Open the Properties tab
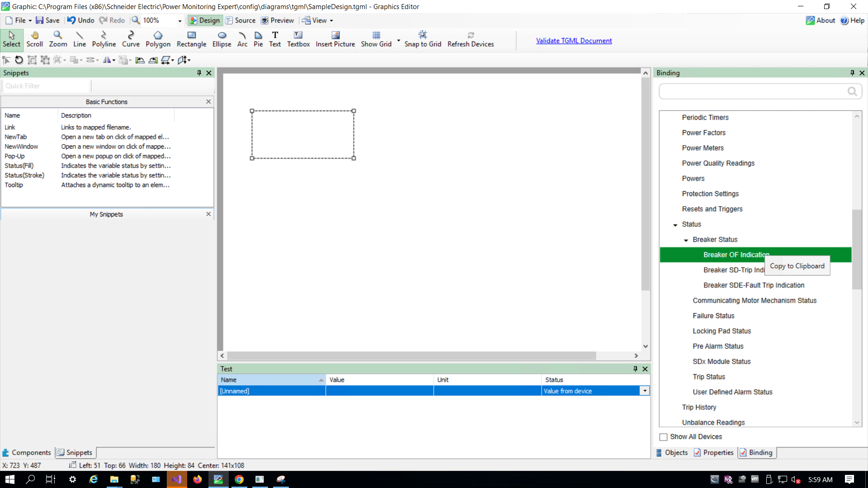 pos(713,452)
